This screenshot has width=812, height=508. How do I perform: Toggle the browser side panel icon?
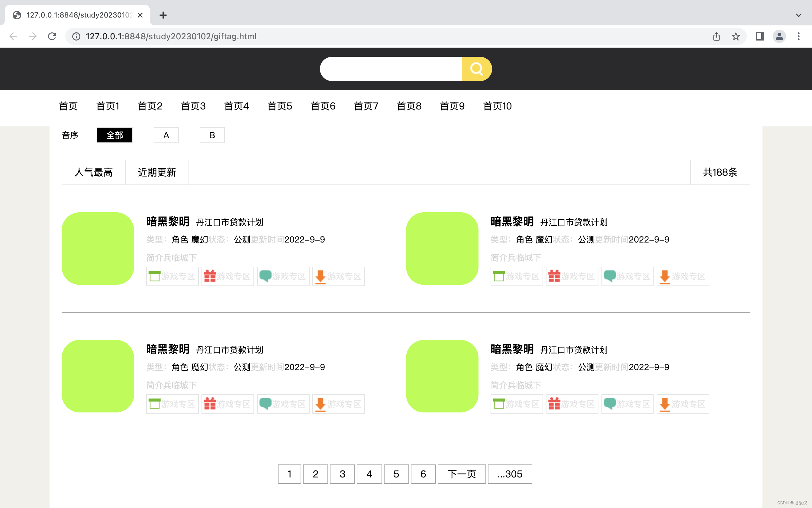point(760,36)
